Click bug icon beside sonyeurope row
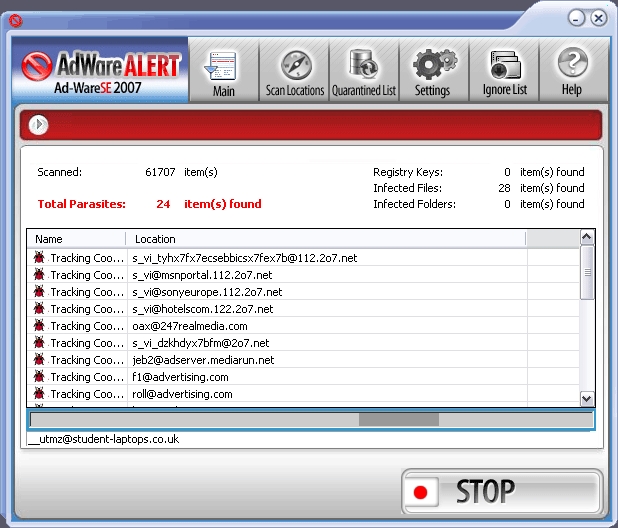This screenshot has width=618, height=528. coord(39,291)
